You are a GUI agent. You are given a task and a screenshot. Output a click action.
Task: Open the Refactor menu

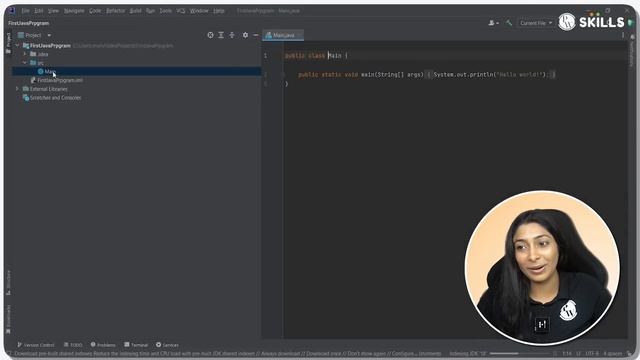pyautogui.click(x=116, y=11)
